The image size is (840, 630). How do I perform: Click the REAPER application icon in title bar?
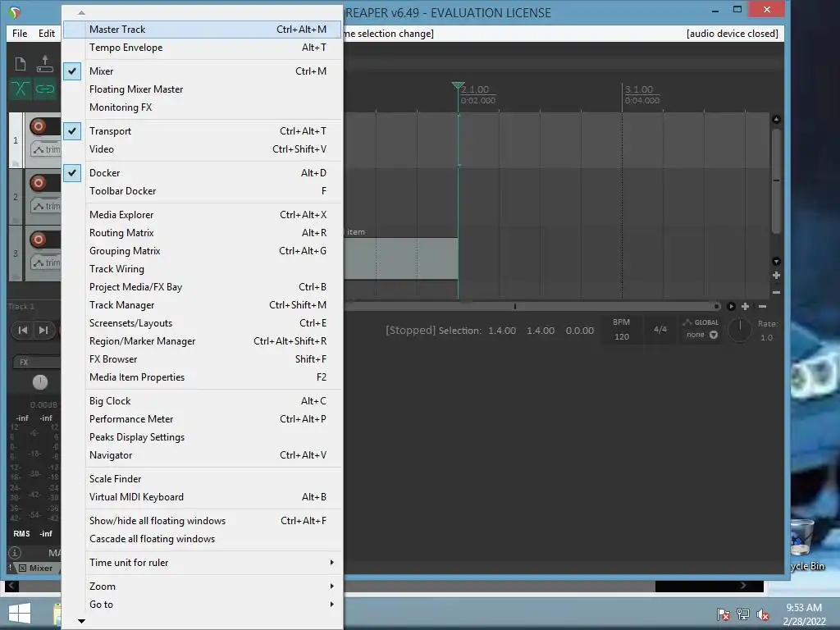15,12
